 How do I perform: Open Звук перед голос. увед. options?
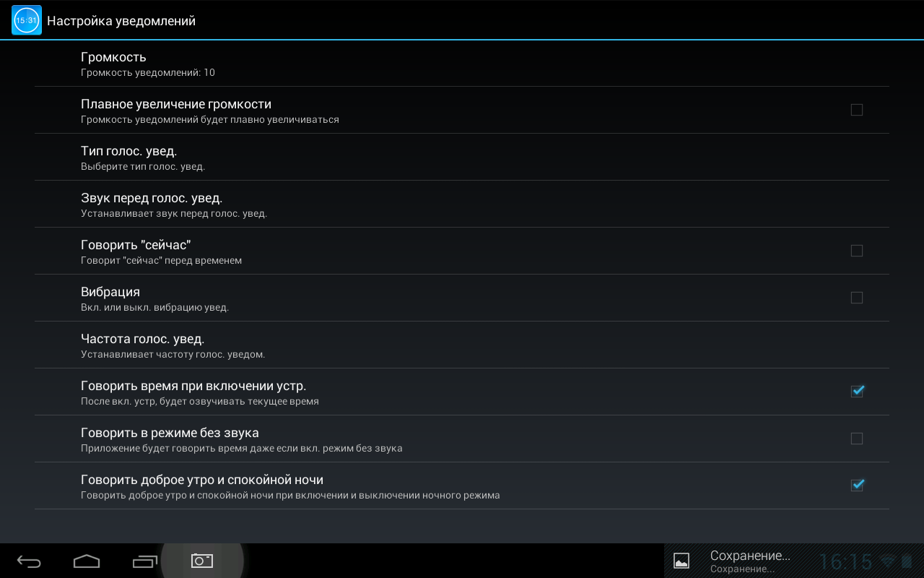[462, 204]
